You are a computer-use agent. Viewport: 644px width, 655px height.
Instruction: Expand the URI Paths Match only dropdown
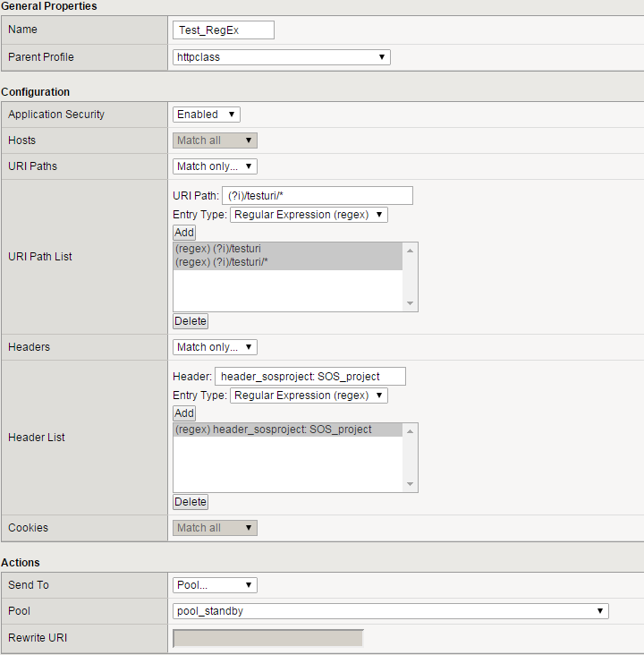coord(215,166)
